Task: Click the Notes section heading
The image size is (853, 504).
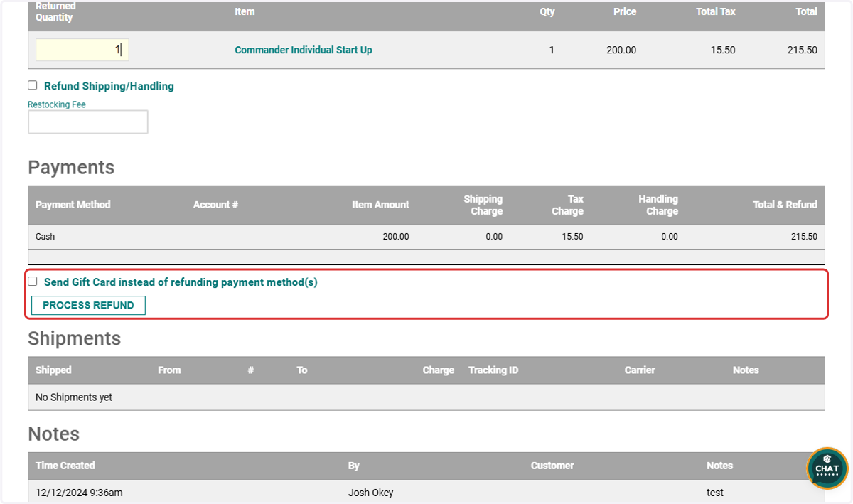Action: point(54,434)
